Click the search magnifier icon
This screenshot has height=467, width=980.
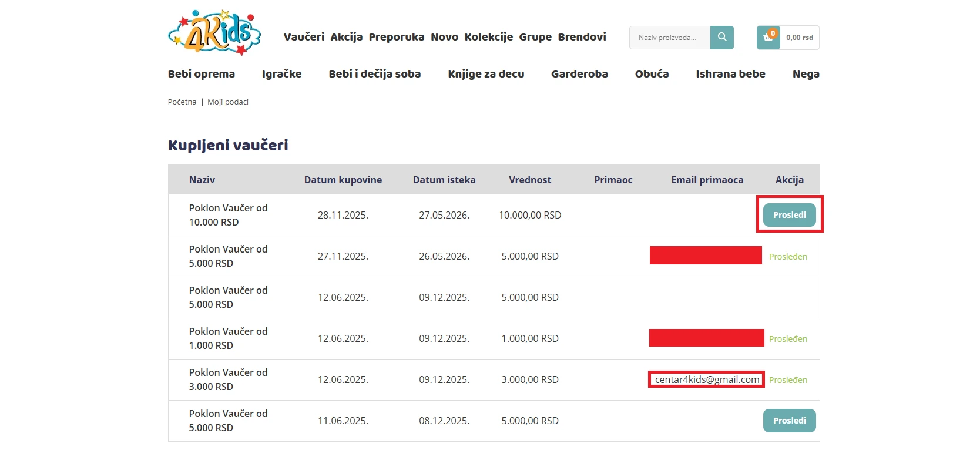click(721, 38)
